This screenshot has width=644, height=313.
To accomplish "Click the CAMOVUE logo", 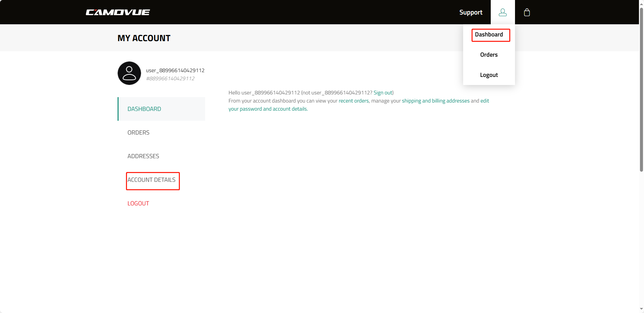I will [x=118, y=12].
